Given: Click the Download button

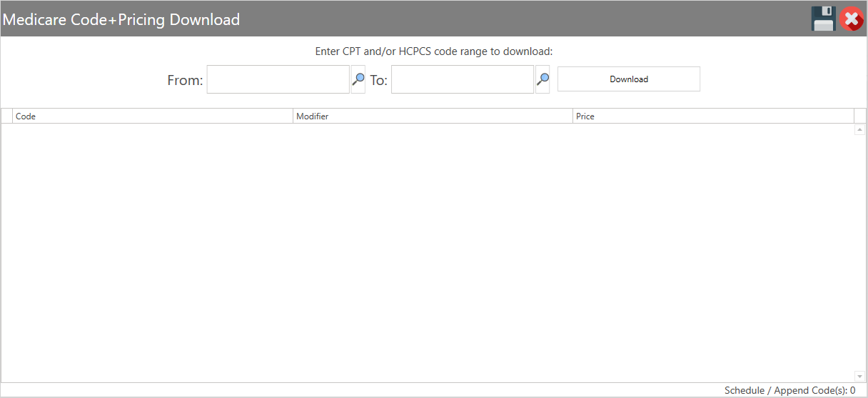Looking at the screenshot, I should (629, 79).
